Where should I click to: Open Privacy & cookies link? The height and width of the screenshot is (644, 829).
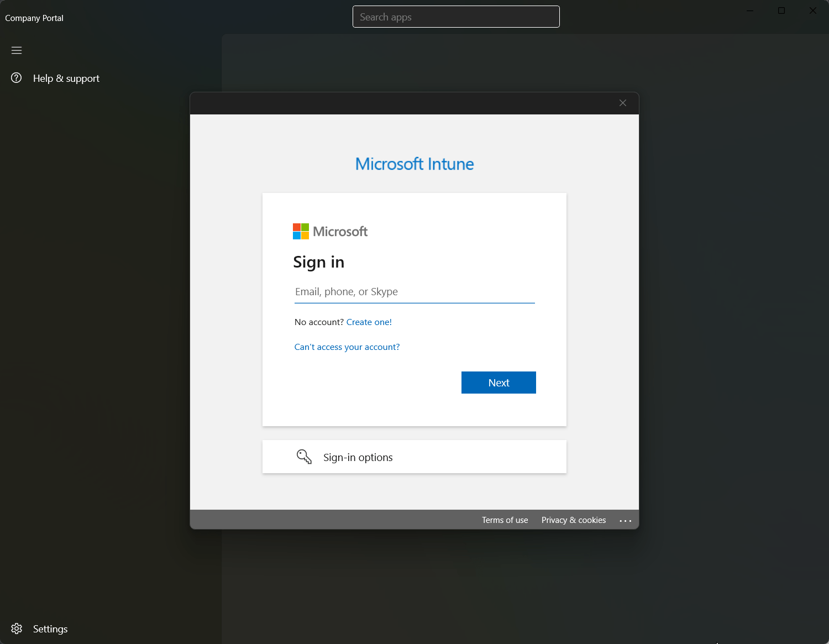[x=574, y=520]
